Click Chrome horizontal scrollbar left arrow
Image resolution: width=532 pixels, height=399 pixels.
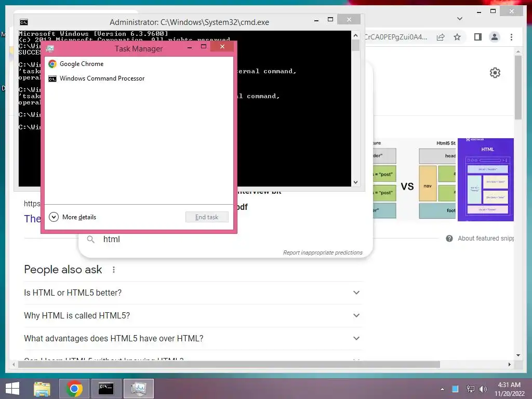14,364
